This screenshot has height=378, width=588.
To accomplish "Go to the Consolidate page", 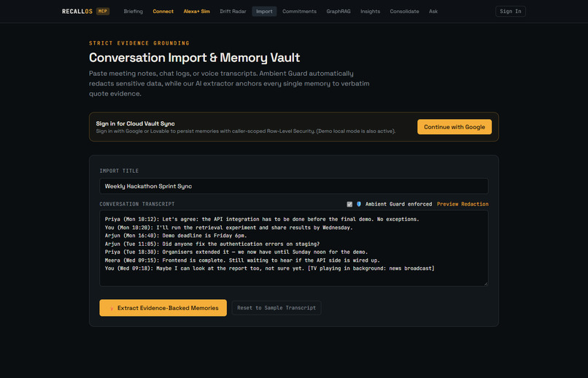I will pos(404,11).
